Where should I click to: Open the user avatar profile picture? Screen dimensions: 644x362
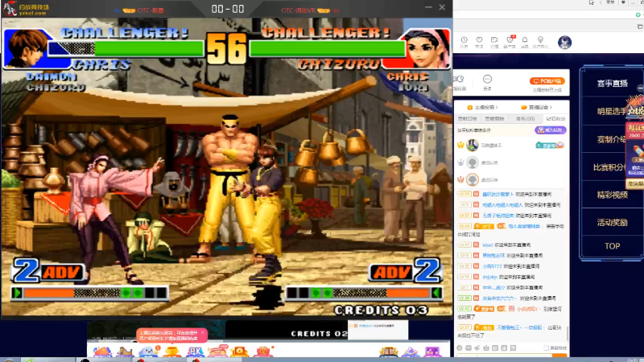(565, 43)
